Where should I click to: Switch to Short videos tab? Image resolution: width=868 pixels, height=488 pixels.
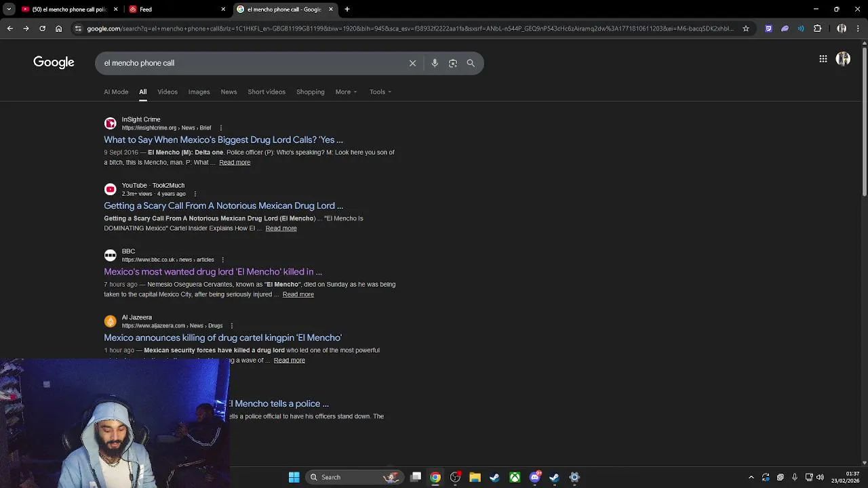[x=267, y=91]
